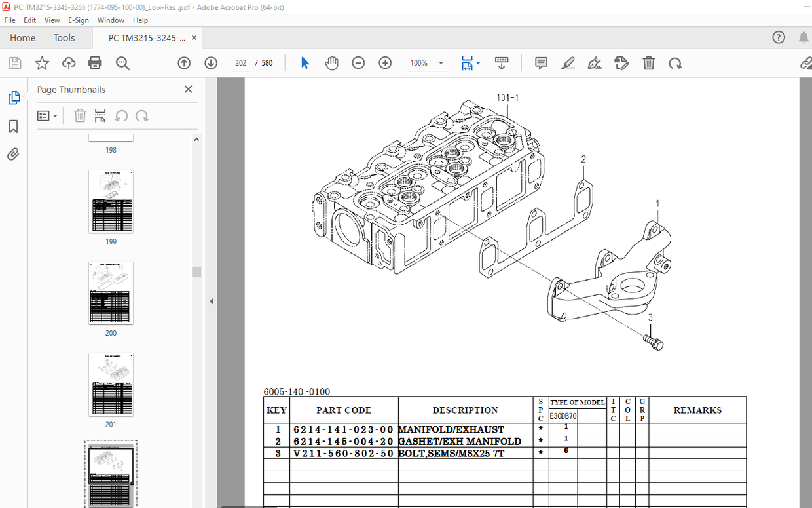Go to previous page with up arrow
Image resolution: width=812 pixels, height=508 pixels.
click(184, 63)
